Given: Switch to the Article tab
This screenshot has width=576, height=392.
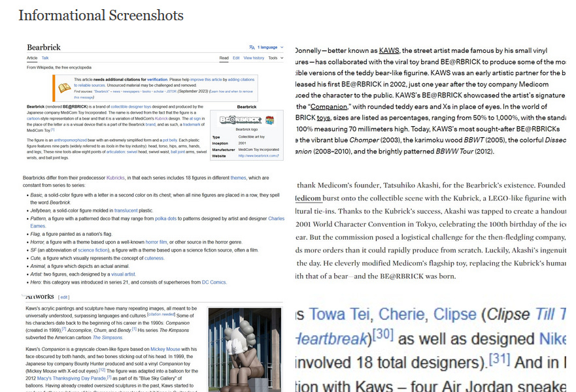Looking at the screenshot, I should [x=32, y=58].
